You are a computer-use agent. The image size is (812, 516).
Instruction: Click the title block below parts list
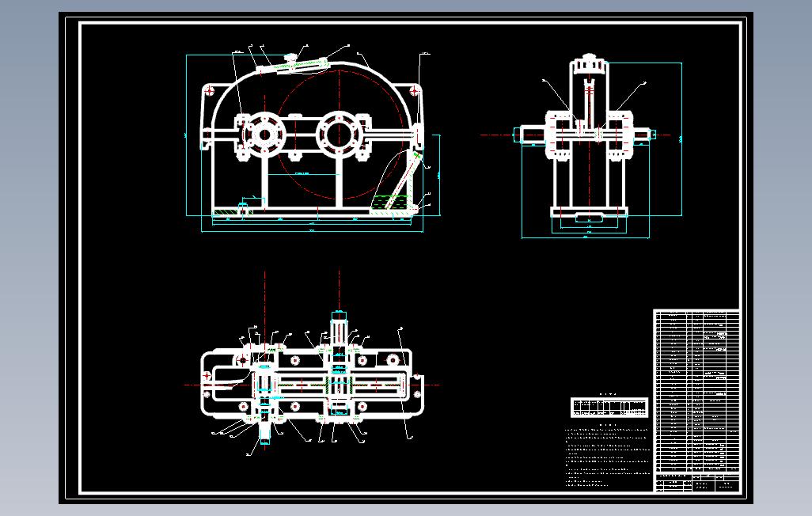(x=697, y=482)
